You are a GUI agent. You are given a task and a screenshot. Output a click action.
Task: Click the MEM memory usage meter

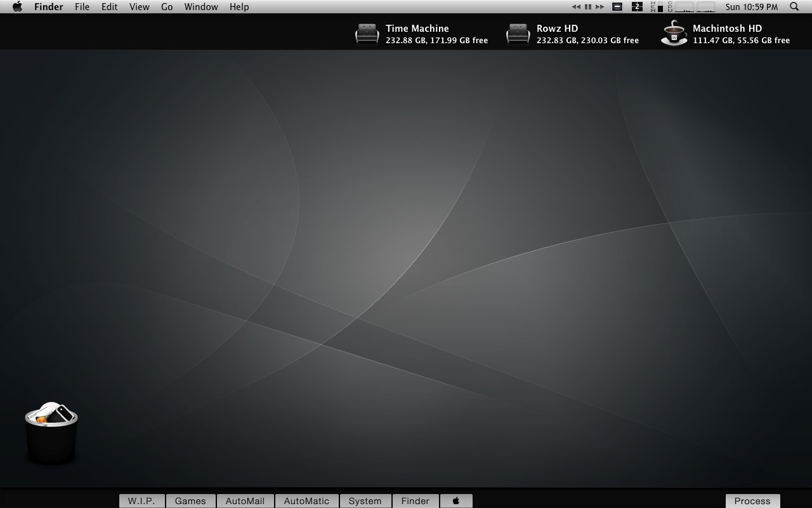(657, 7)
